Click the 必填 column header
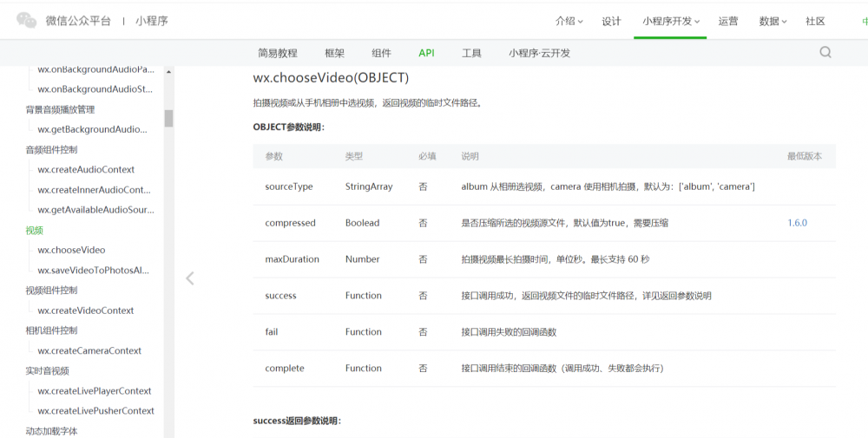Image resolution: width=868 pixels, height=438 pixels. click(x=427, y=156)
